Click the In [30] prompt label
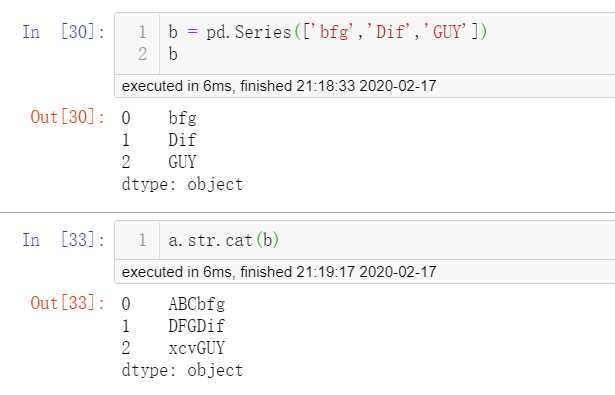The image size is (615, 395). coord(64,32)
